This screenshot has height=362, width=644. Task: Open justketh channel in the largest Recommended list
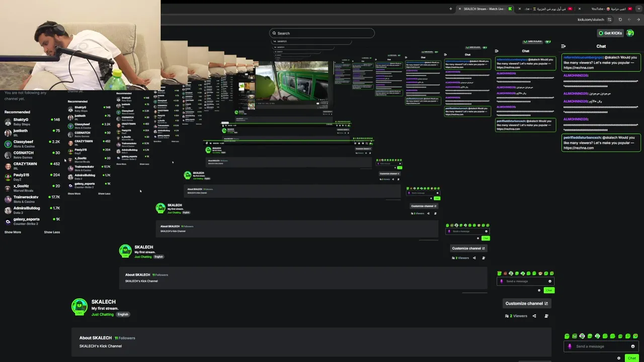[x=32, y=133]
